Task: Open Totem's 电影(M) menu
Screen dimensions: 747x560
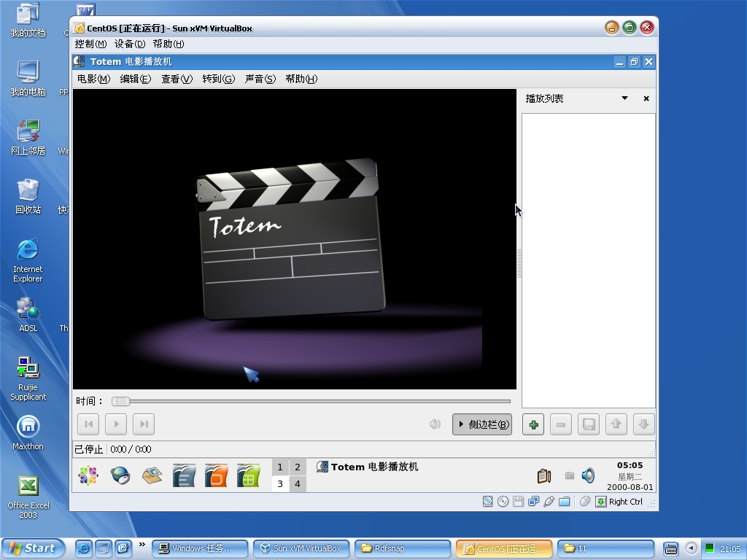Action: click(x=93, y=79)
